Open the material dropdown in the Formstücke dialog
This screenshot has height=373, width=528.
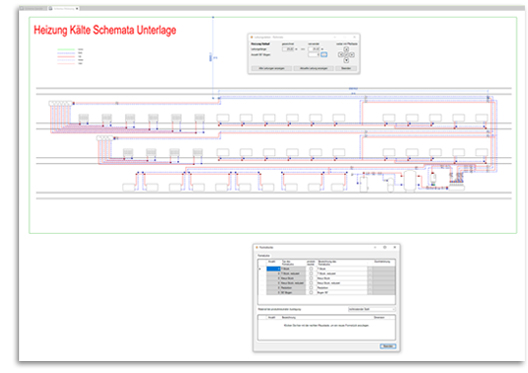tap(372, 309)
